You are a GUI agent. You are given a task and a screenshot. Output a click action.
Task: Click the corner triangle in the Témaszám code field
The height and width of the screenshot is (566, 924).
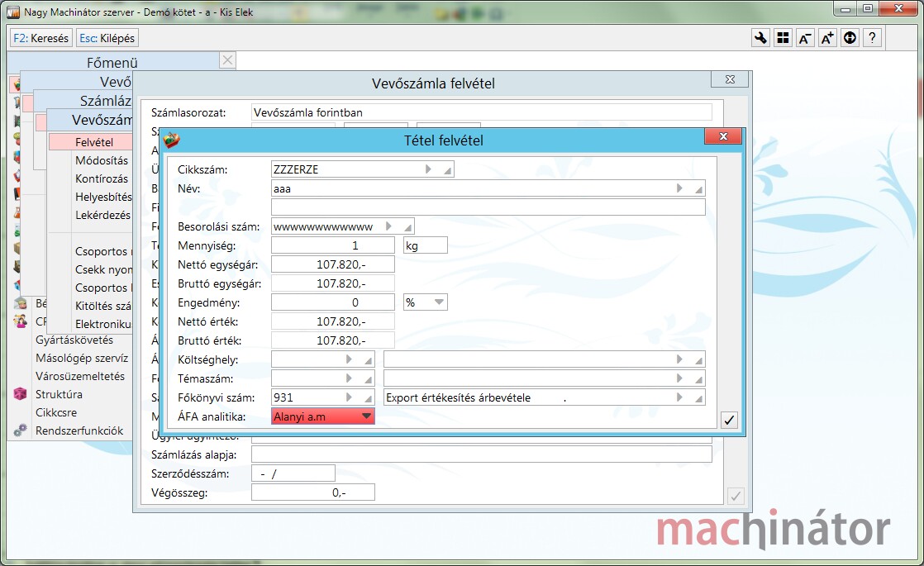(369, 379)
